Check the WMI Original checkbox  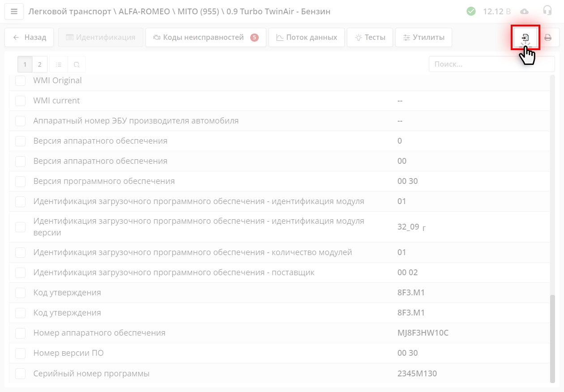click(20, 81)
